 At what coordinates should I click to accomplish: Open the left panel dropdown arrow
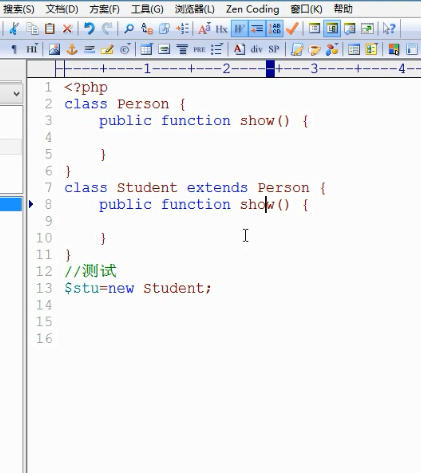[x=16, y=94]
